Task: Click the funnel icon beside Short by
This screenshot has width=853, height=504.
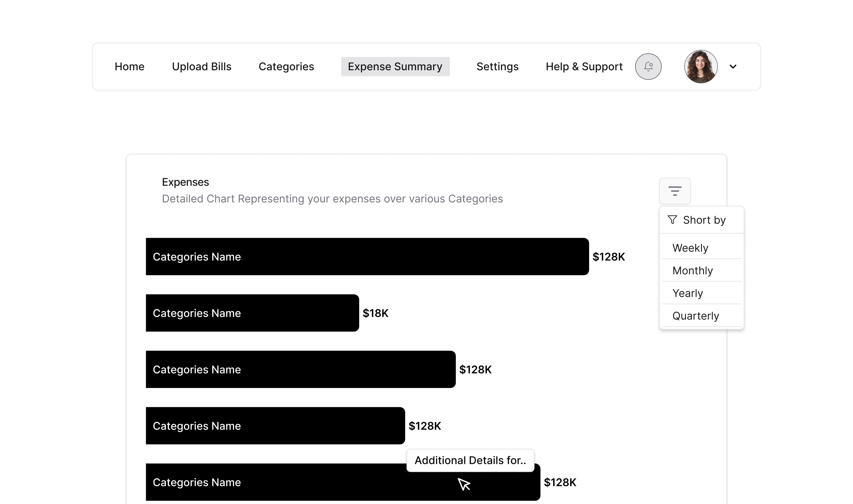Action: coord(672,220)
